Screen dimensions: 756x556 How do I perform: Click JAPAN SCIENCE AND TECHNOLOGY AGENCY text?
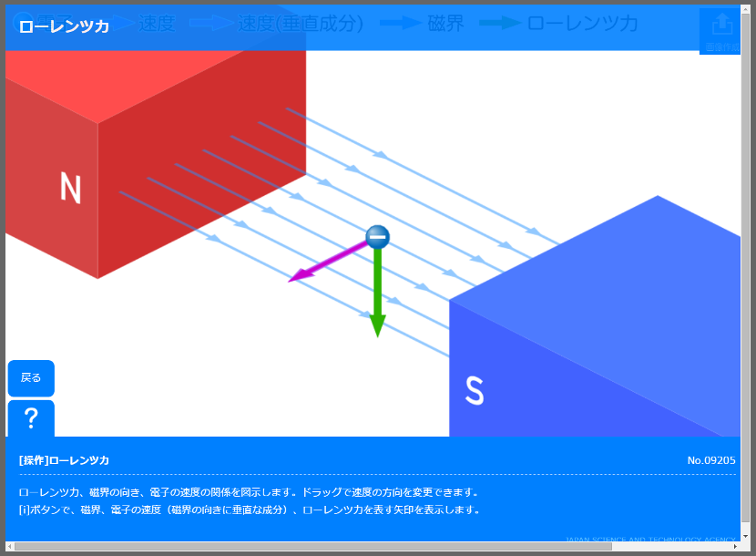649,540
